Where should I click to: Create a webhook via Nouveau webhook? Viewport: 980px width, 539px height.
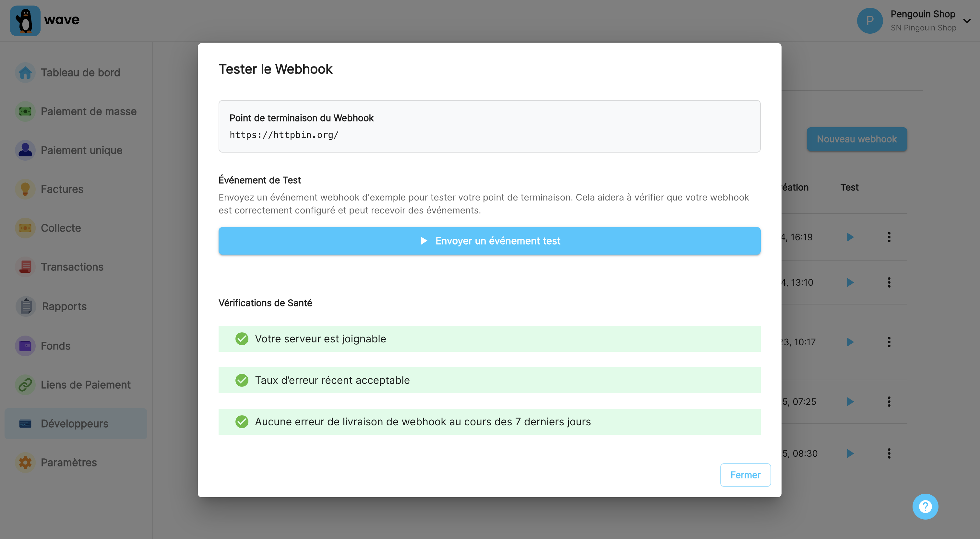pyautogui.click(x=857, y=139)
